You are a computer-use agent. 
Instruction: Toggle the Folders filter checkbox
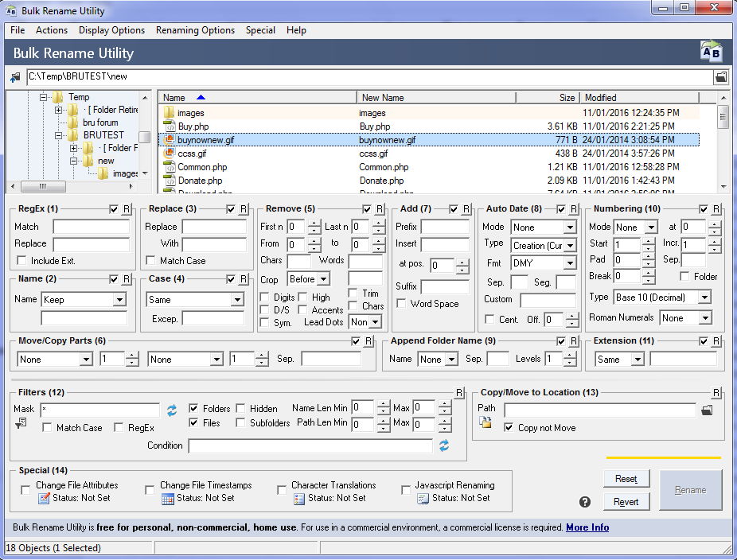point(195,407)
